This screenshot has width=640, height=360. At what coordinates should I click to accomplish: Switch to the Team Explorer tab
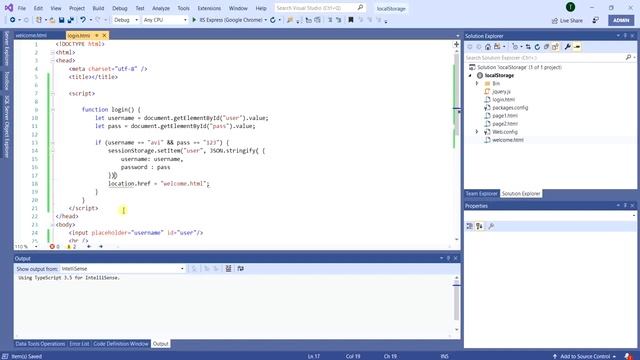click(x=482, y=193)
